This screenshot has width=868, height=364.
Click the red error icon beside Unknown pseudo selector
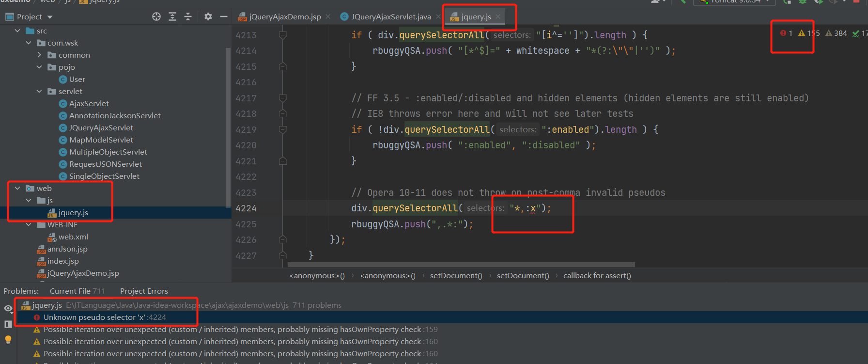coord(37,317)
